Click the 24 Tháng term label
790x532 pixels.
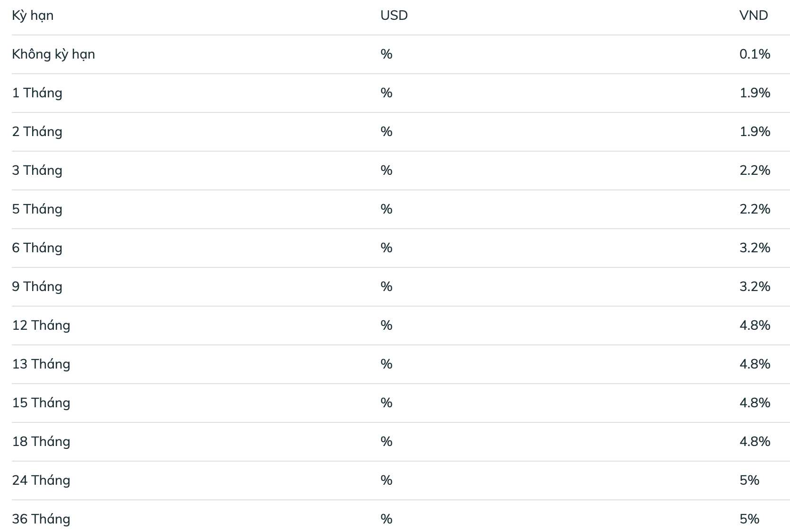41,481
